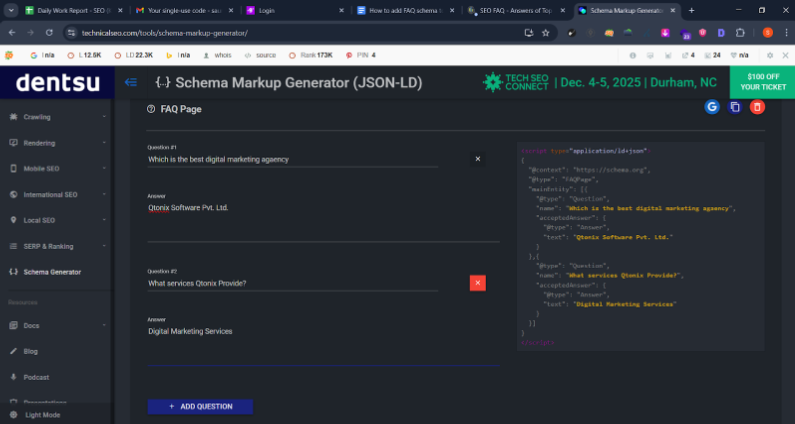This screenshot has width=795, height=424.
Task: Click the red delete schema icon
Action: pyautogui.click(x=757, y=107)
